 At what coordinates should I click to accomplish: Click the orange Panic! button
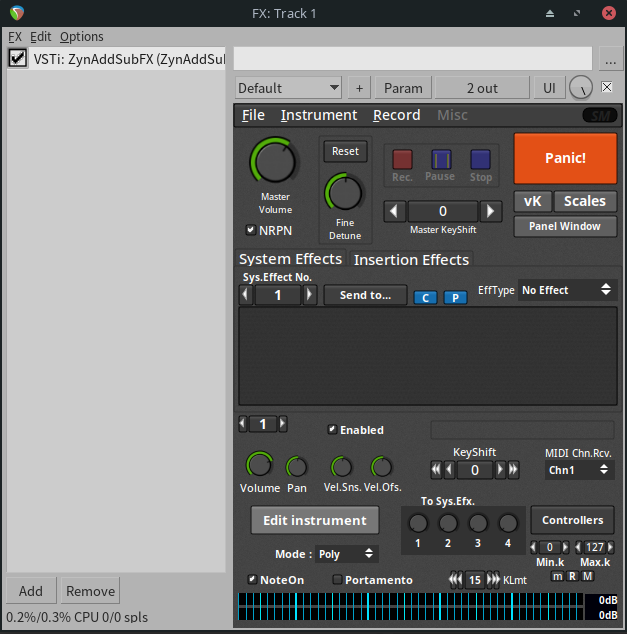(x=565, y=158)
